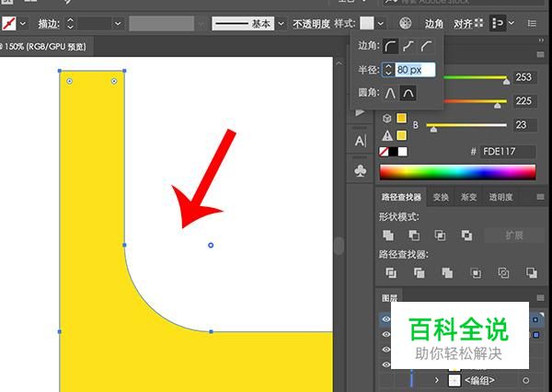This screenshot has height=392, width=552.
Task: Click the <编组> layer thumbnail
Action: [454, 380]
